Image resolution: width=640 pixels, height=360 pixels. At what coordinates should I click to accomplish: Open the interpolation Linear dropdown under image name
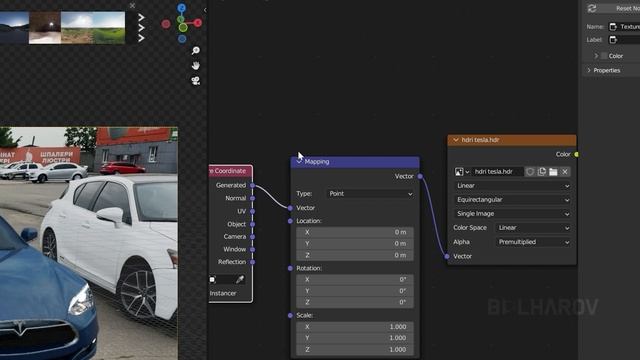point(513,186)
